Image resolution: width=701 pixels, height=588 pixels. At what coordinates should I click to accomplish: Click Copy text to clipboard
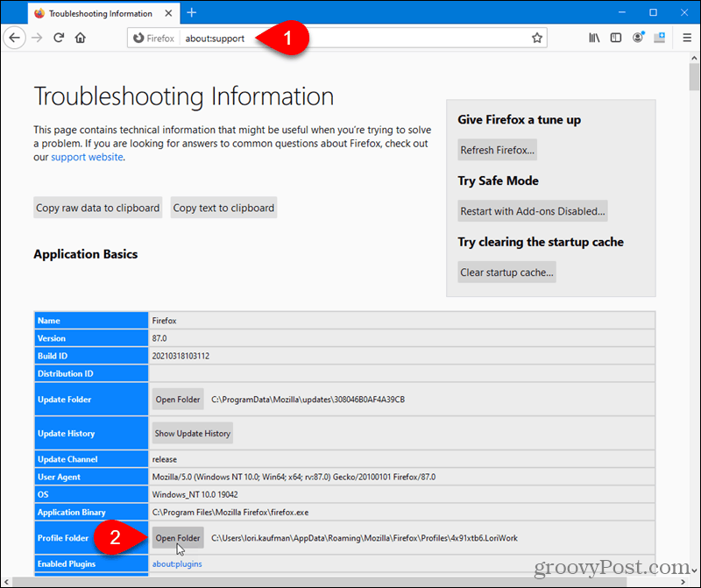coord(223,208)
